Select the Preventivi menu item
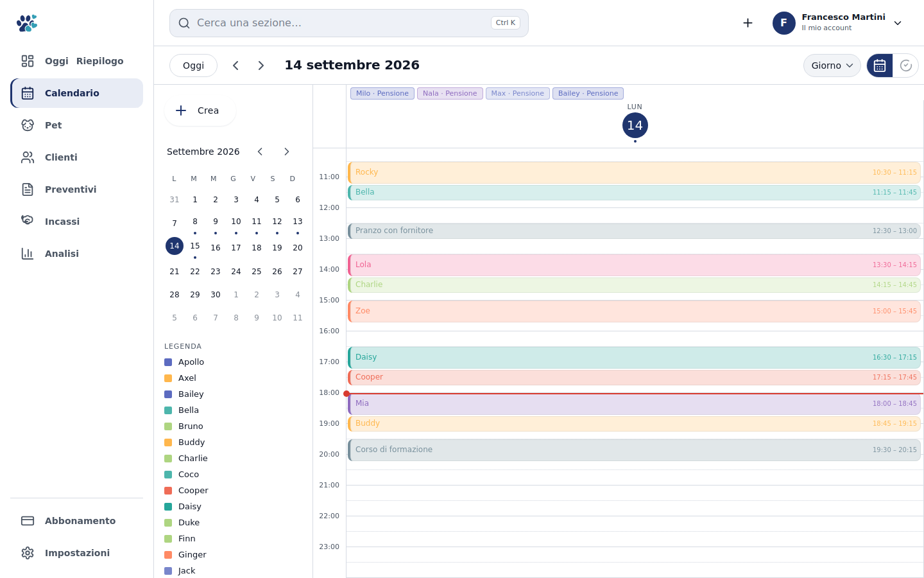Image resolution: width=924 pixels, height=578 pixels. pos(76,189)
